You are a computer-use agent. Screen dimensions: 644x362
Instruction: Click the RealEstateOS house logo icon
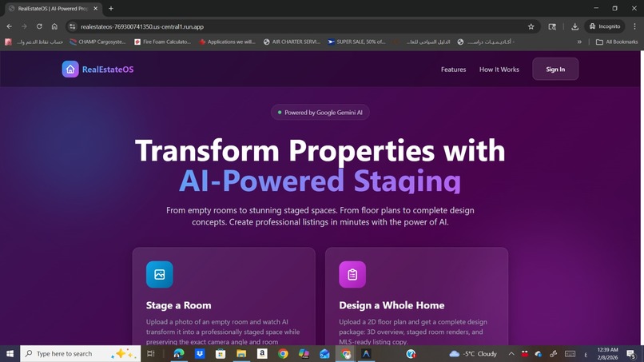click(x=70, y=69)
